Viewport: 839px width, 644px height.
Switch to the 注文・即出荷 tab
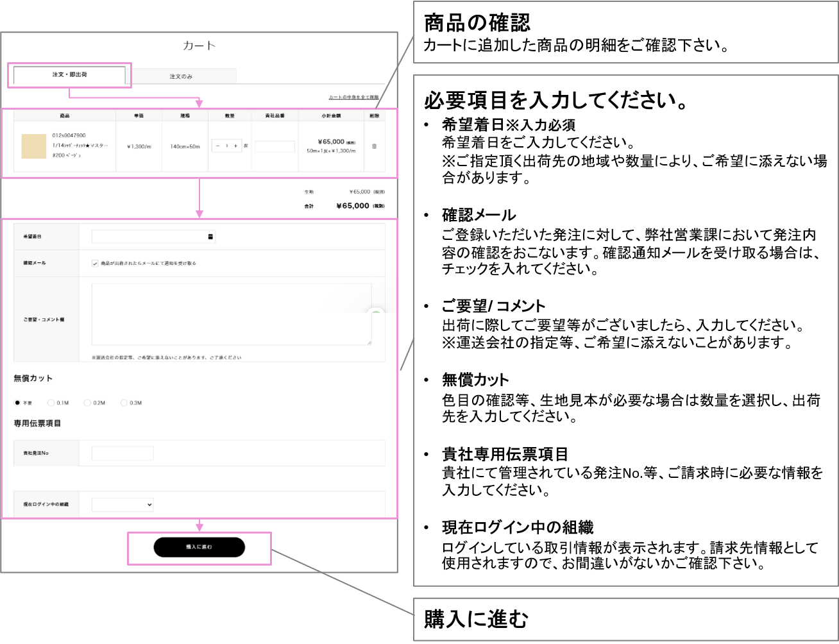(x=69, y=75)
